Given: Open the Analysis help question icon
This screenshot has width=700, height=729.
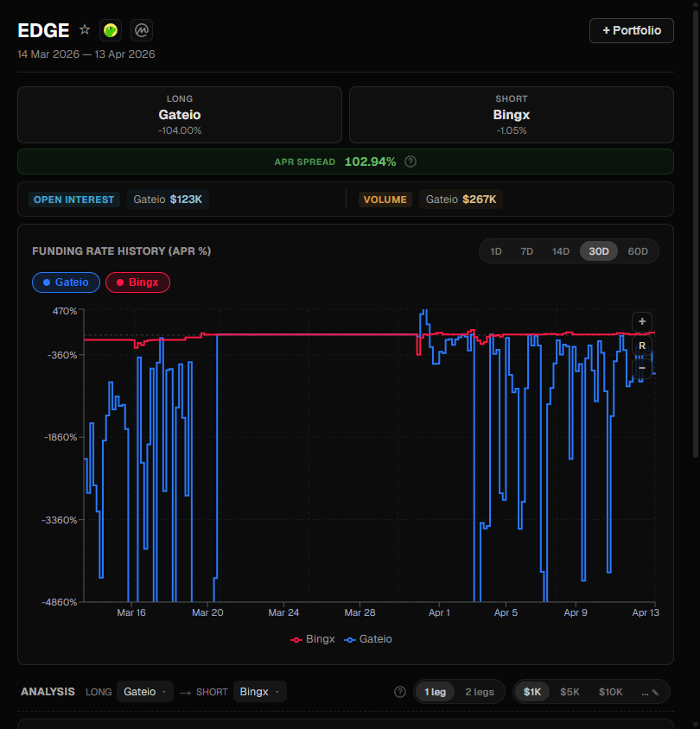Looking at the screenshot, I should pyautogui.click(x=399, y=692).
